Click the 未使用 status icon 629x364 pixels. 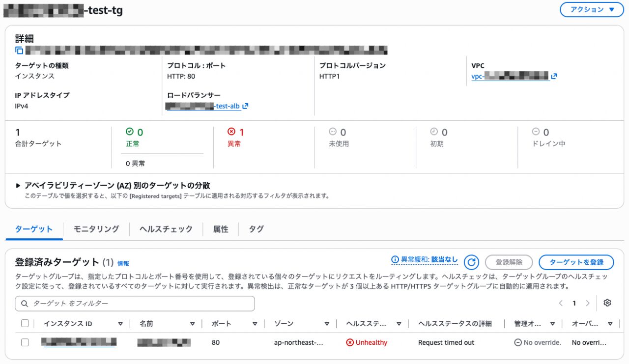[333, 132]
